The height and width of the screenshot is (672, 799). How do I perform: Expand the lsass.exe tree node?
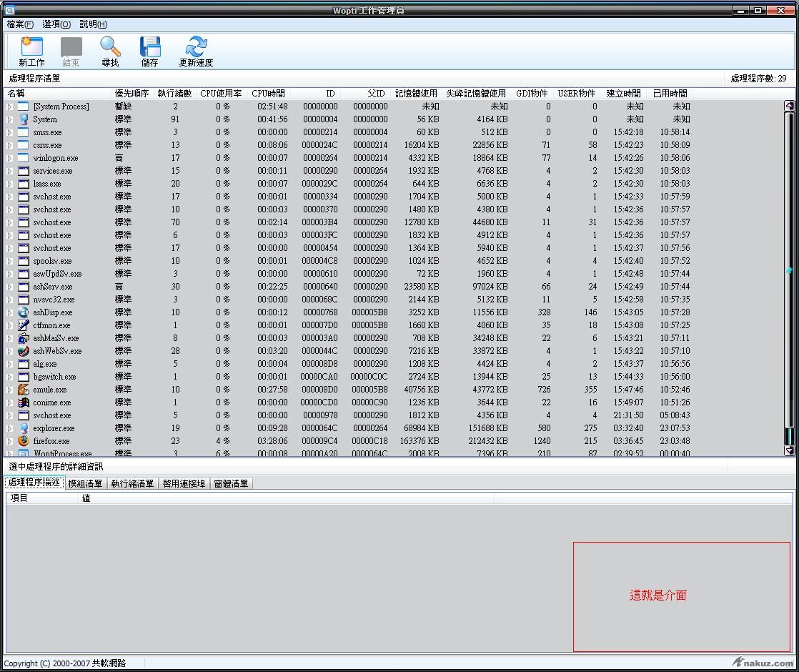click(x=10, y=184)
